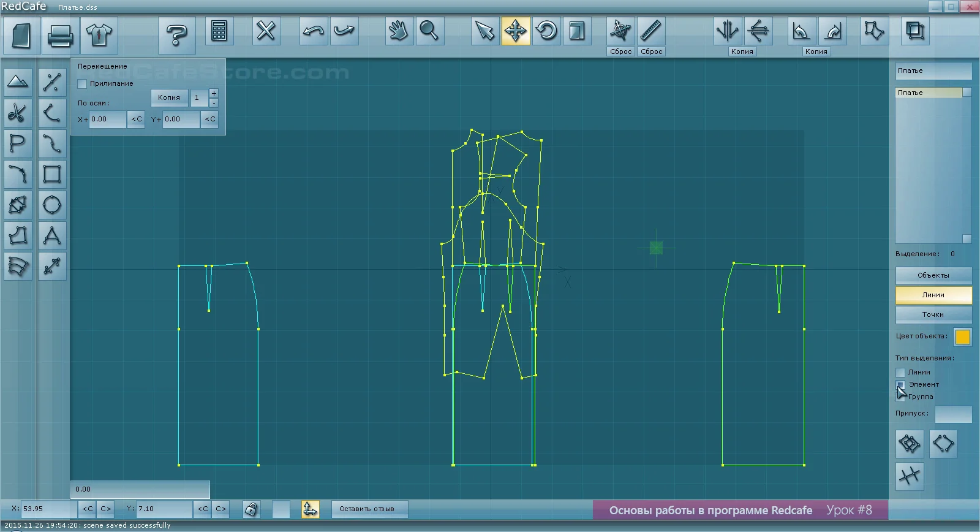Select the magnifier zoom tool

429,31
